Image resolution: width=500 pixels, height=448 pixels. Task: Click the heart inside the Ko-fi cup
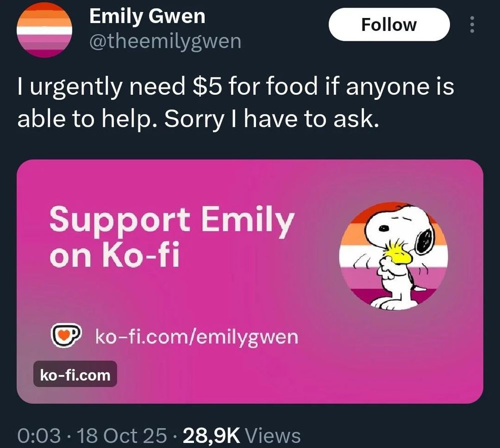63,335
